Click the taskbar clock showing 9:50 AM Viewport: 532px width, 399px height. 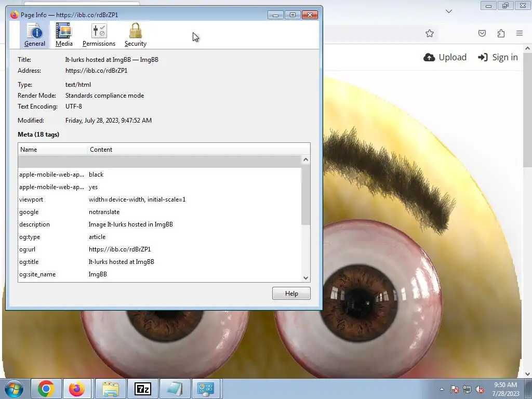click(x=506, y=389)
